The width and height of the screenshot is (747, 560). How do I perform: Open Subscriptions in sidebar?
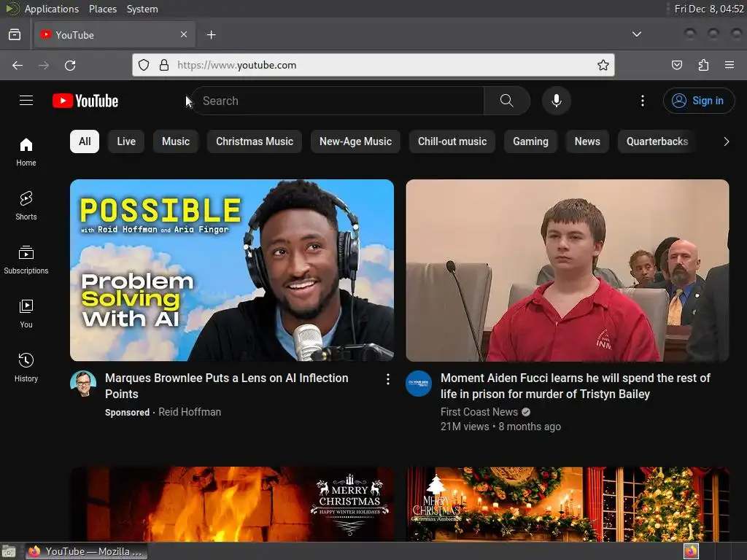click(26, 260)
